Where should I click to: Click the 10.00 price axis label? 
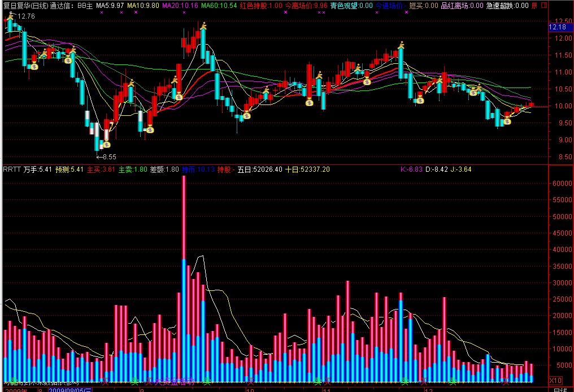(563, 106)
